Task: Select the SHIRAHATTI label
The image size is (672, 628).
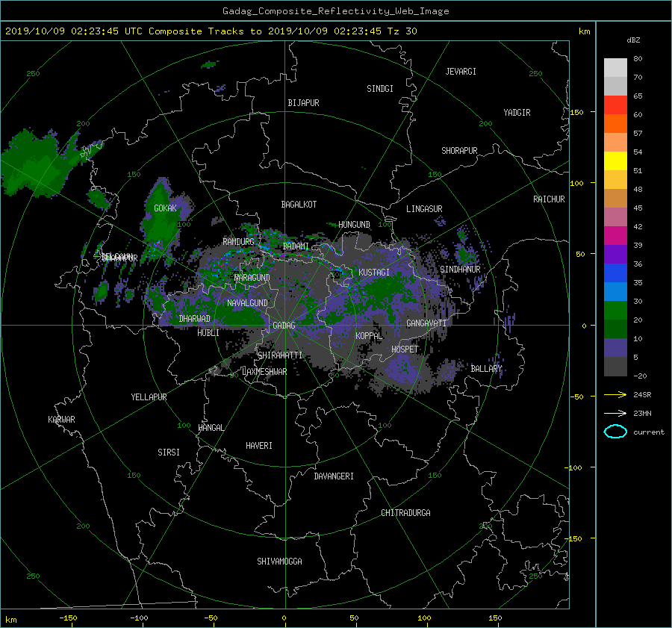Action: (x=280, y=355)
